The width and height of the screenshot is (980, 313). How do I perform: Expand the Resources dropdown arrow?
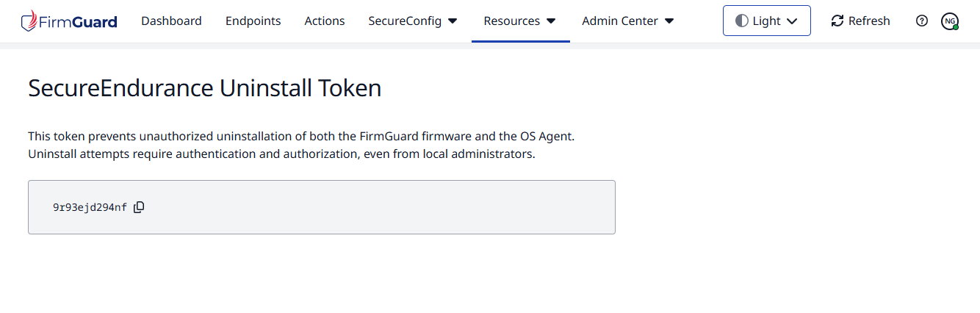[x=551, y=21]
